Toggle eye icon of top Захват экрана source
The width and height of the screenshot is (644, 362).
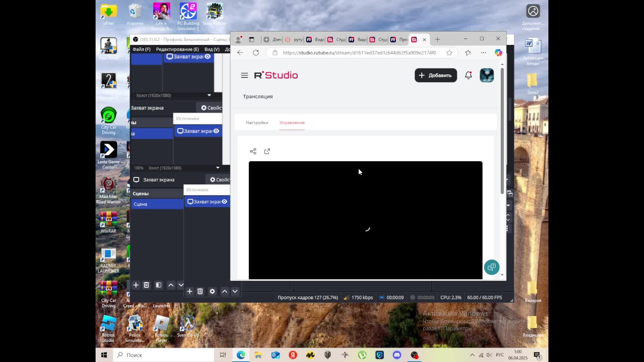[x=208, y=57]
